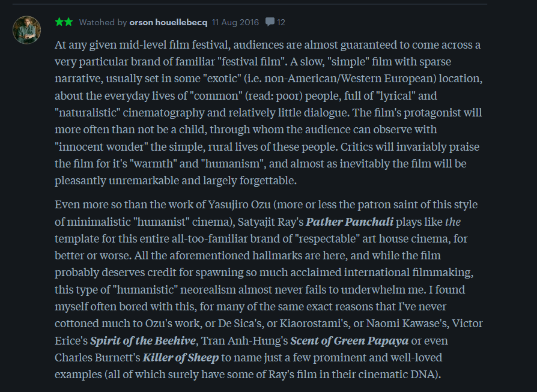Click "Charles Burnett's" in the last lines
This screenshot has height=392, width=537.
[97, 357]
